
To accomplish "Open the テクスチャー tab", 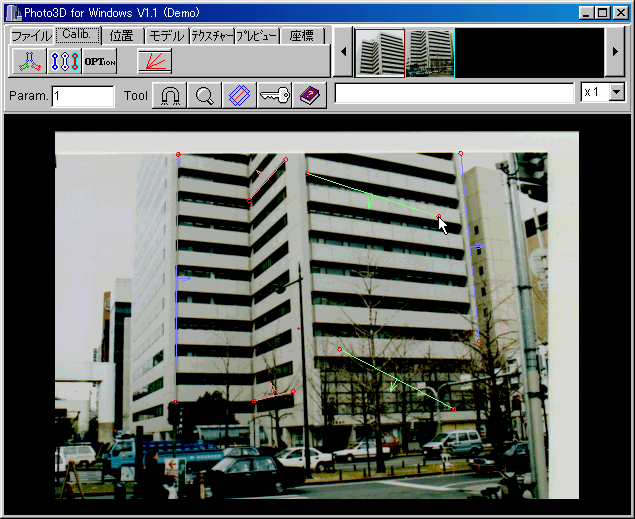I will (x=212, y=36).
